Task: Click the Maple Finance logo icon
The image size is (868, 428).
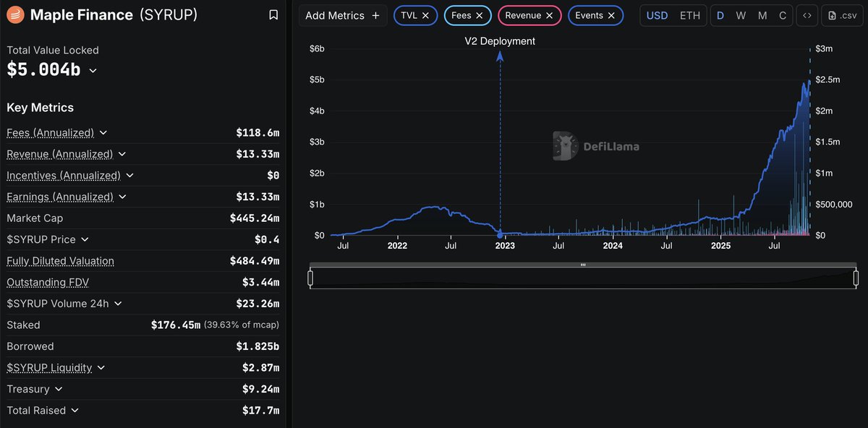Action: [x=14, y=14]
